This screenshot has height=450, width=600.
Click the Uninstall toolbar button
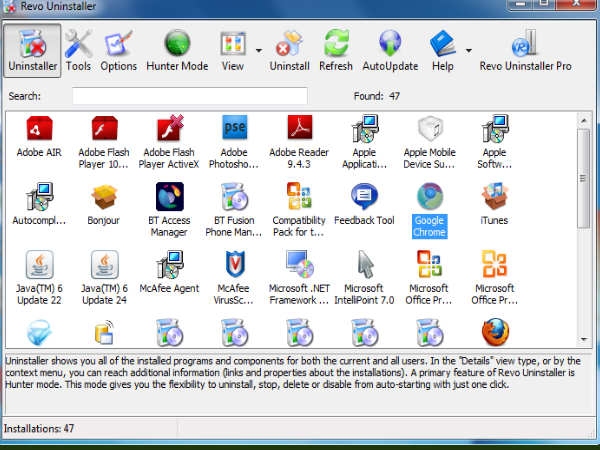tap(290, 51)
